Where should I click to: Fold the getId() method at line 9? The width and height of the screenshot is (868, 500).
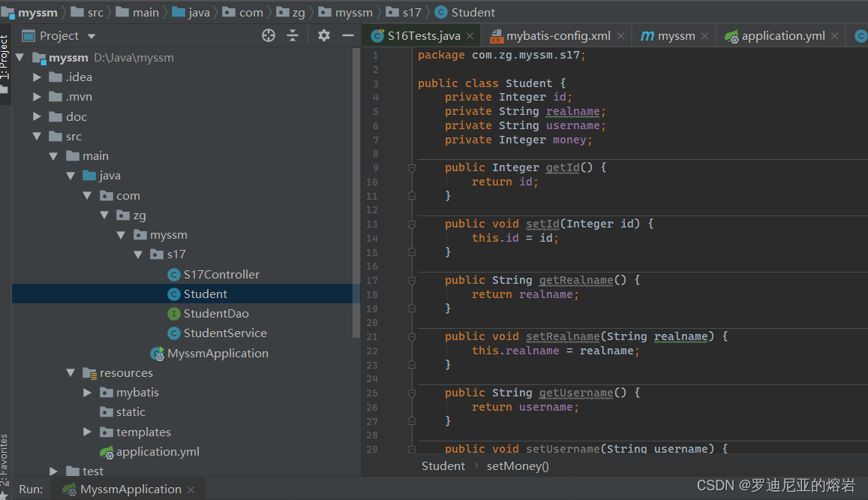point(412,167)
